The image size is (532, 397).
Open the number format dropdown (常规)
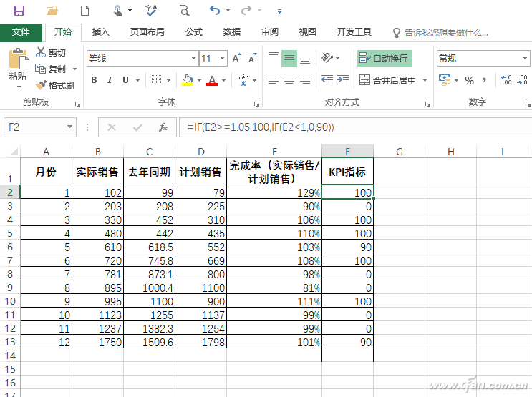483,58
